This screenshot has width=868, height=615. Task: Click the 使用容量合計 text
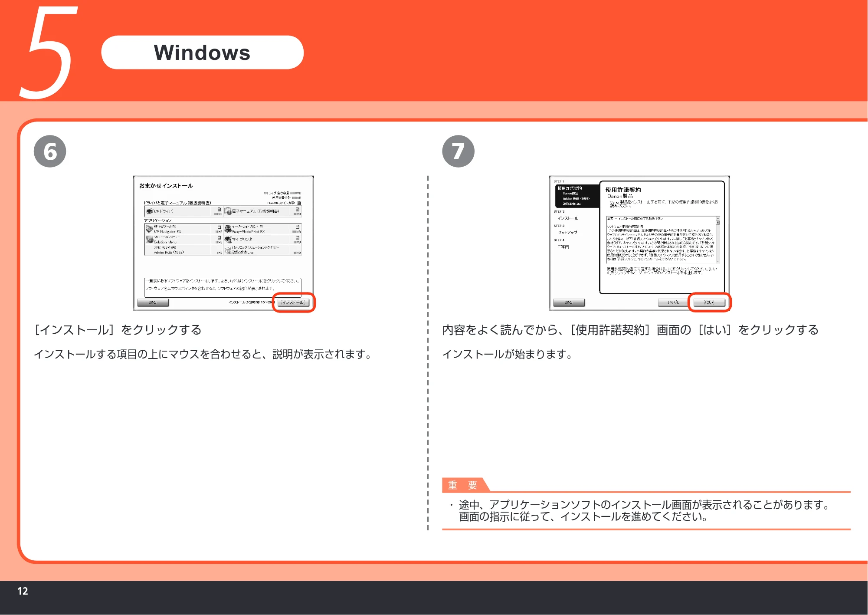tap(282, 198)
